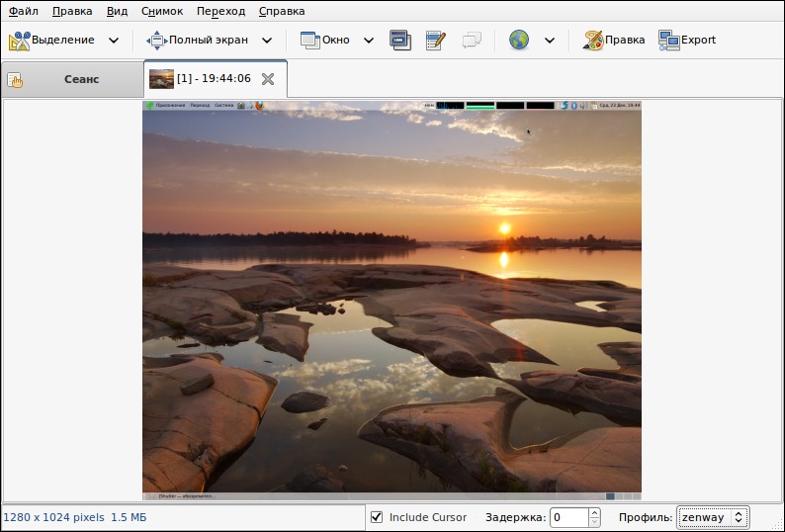The height and width of the screenshot is (532, 785).
Task: Open the Справка menu
Action: 282,11
